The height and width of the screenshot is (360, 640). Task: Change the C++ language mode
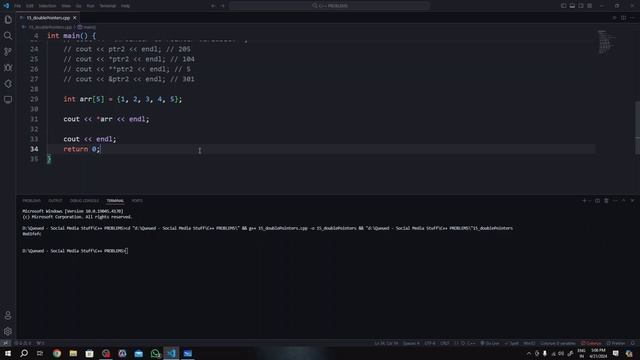click(x=471, y=343)
